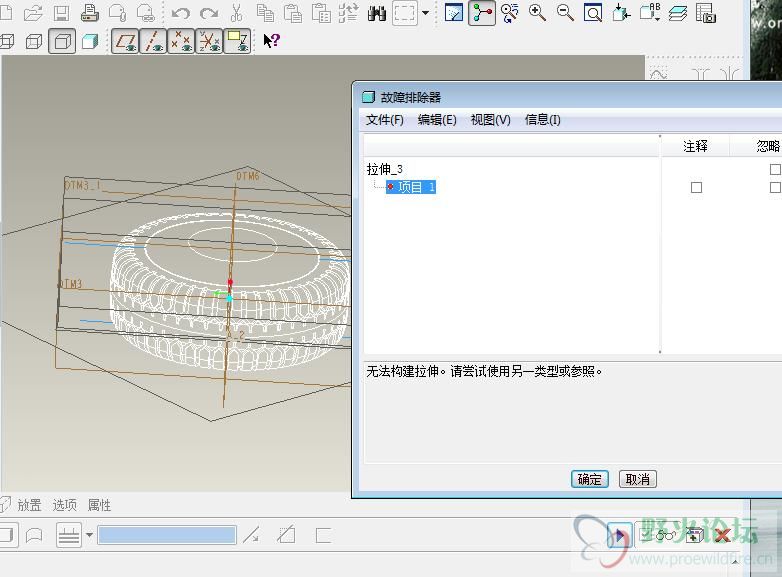This screenshot has height=577, width=782.
Task: Toggle datum axes visibility
Action: pyautogui.click(x=153, y=41)
